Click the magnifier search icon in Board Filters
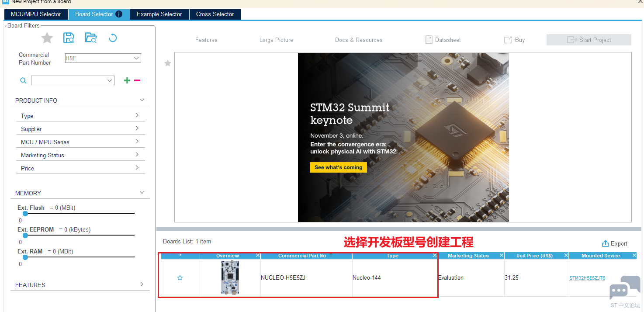This screenshot has width=644, height=312. click(x=23, y=80)
